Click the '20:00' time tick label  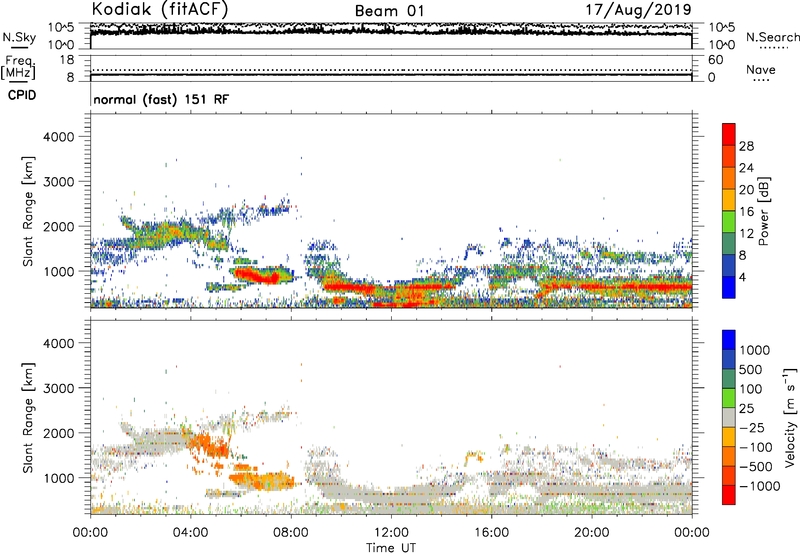tap(592, 533)
